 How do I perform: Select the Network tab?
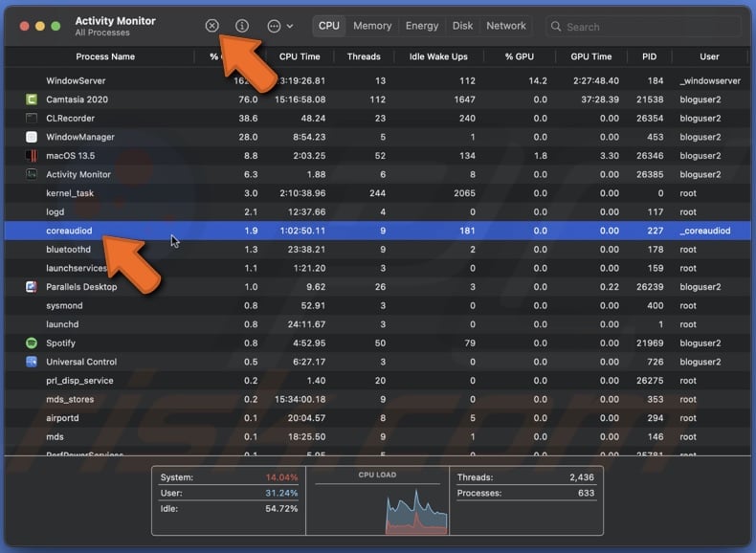coord(505,26)
